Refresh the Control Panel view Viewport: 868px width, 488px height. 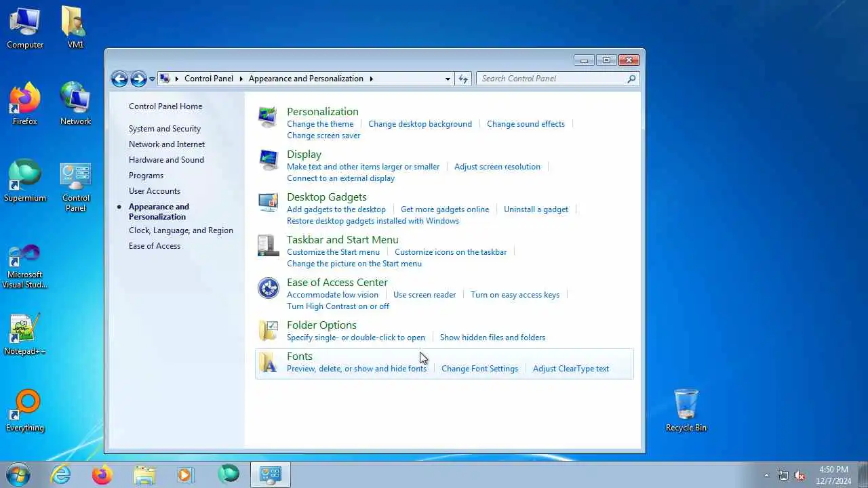click(463, 79)
